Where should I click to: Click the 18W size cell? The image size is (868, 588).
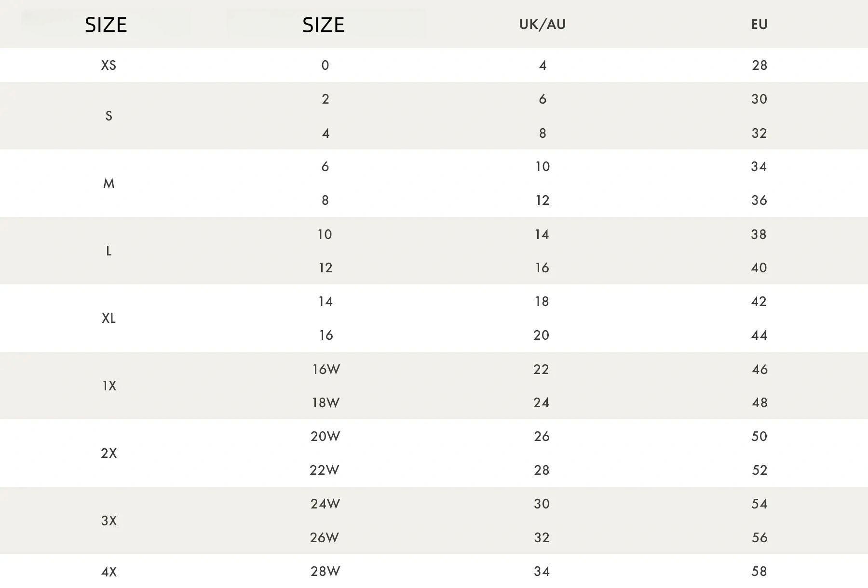click(x=326, y=403)
